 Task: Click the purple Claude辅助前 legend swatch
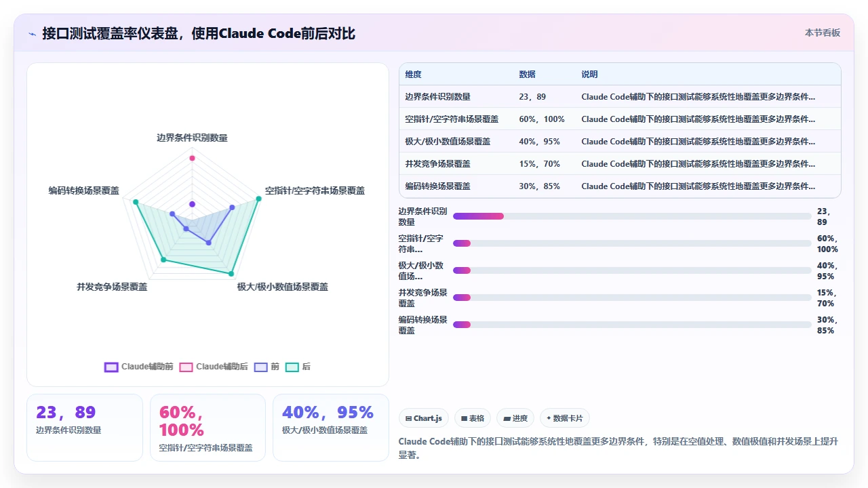pyautogui.click(x=111, y=367)
